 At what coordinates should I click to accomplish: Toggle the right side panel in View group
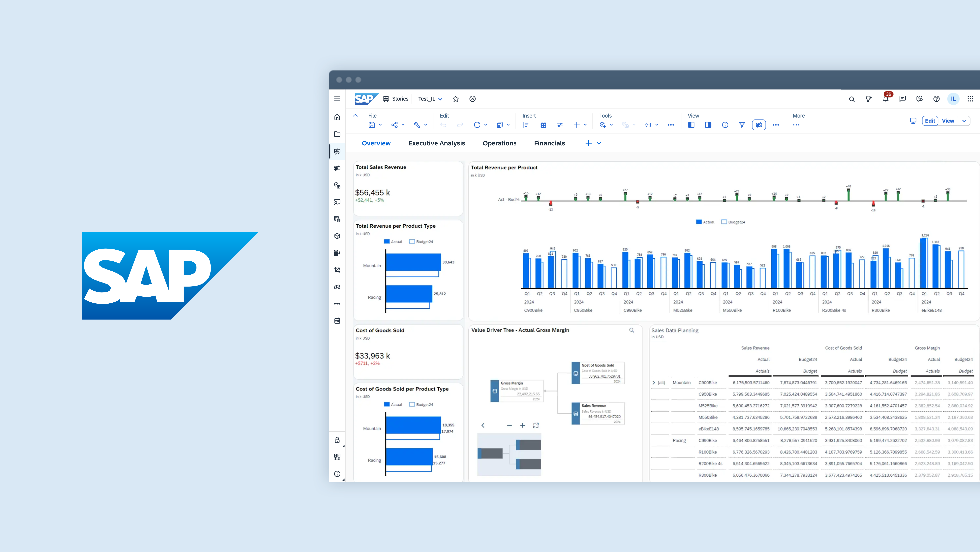click(x=708, y=125)
